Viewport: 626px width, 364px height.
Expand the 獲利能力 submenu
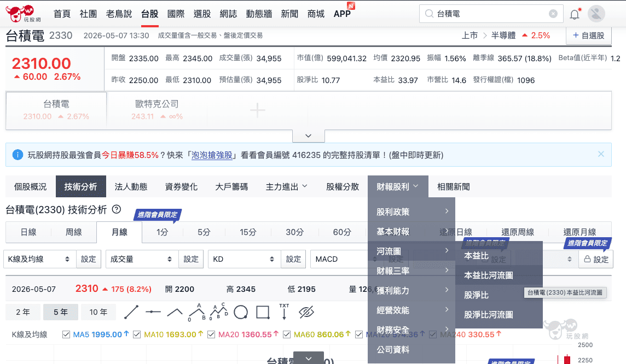pyautogui.click(x=411, y=290)
